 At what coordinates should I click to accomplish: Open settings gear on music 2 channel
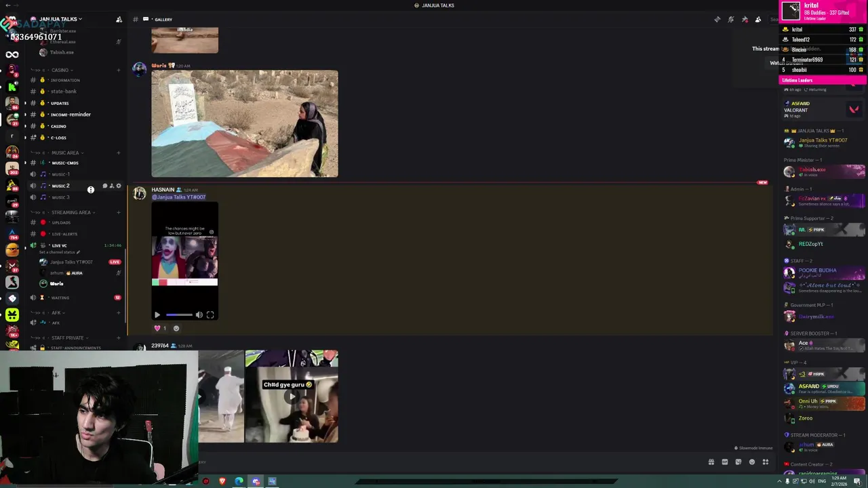click(x=119, y=186)
